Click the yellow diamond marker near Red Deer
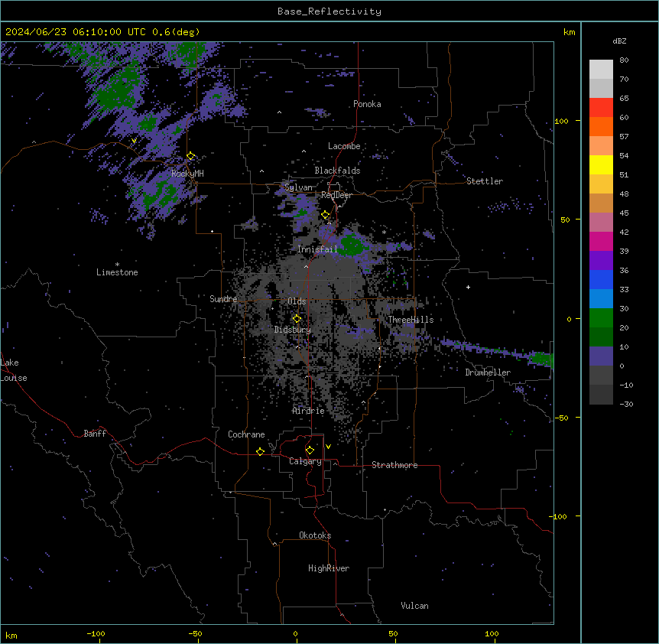This screenshot has height=644, width=659. pyautogui.click(x=325, y=215)
